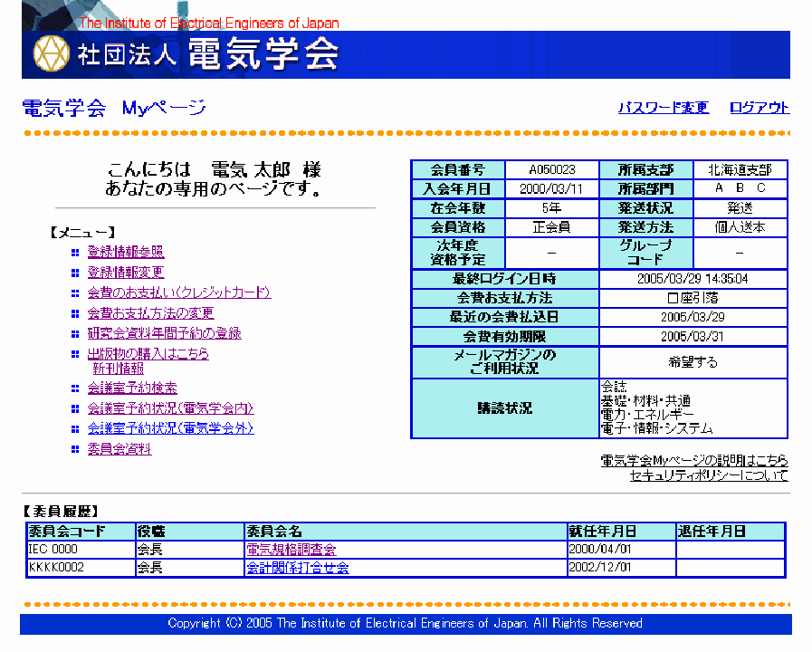Check 会議室予約状況(電気学会内)

(170, 408)
